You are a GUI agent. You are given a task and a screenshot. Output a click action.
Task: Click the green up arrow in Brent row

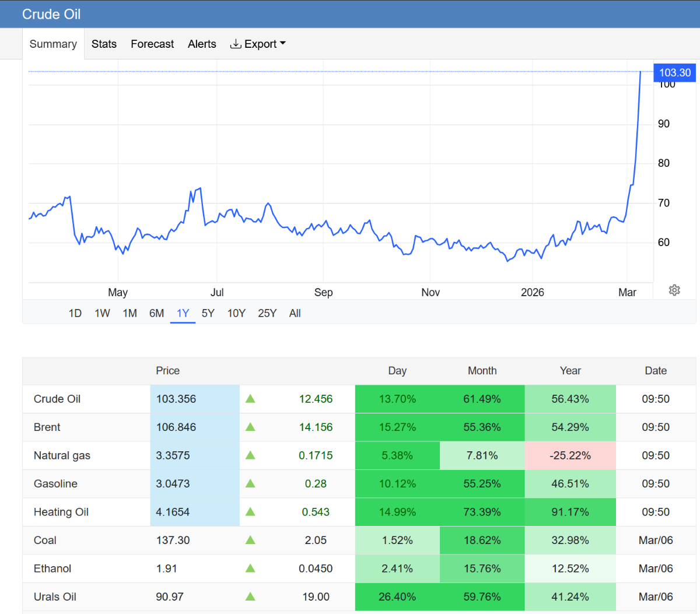coord(250,427)
